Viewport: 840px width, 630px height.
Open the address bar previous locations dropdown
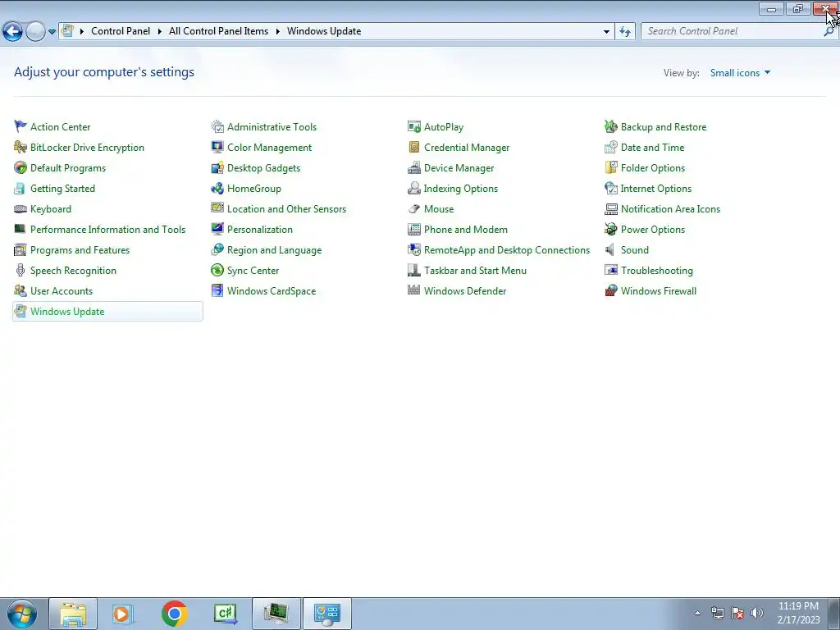[x=606, y=32]
